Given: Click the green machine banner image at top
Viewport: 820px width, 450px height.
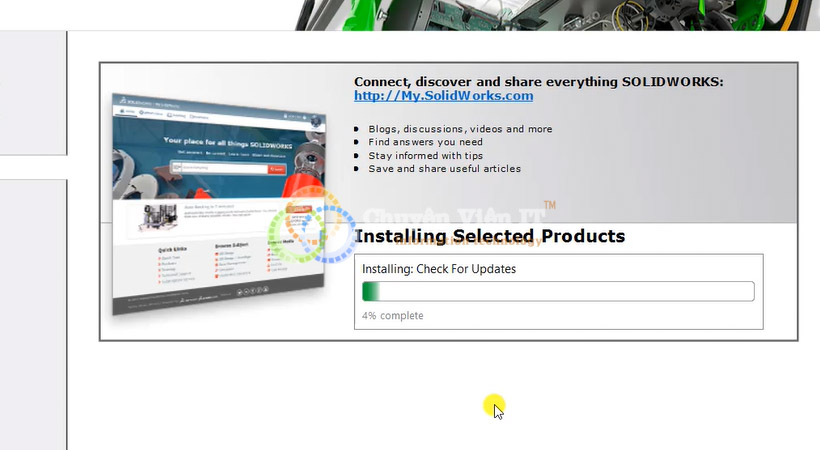Looking at the screenshot, I should point(560,14).
